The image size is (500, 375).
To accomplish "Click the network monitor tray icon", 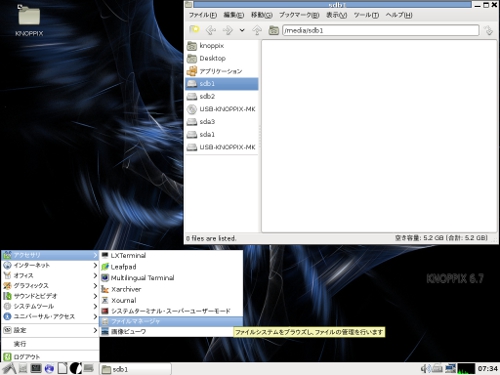I will 450,368.
